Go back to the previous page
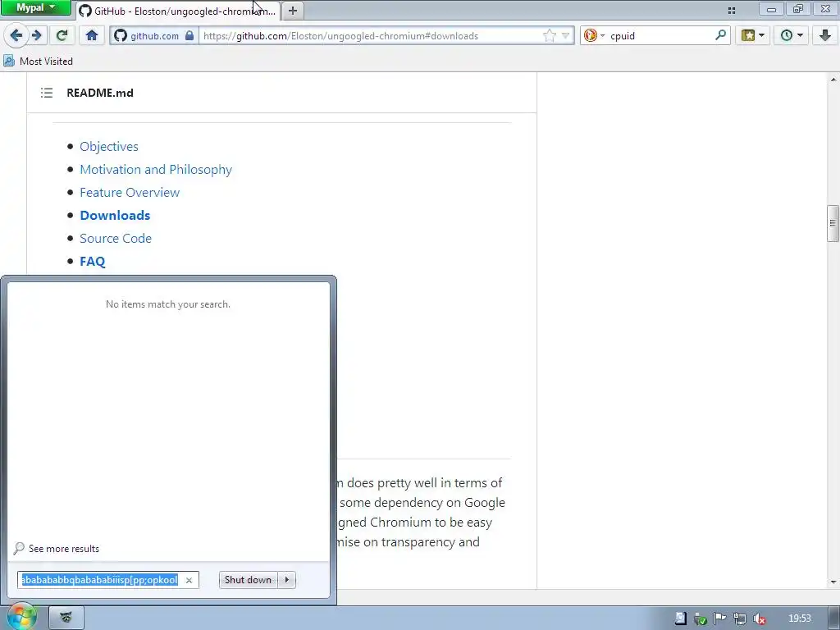The image size is (840, 630). (x=16, y=36)
